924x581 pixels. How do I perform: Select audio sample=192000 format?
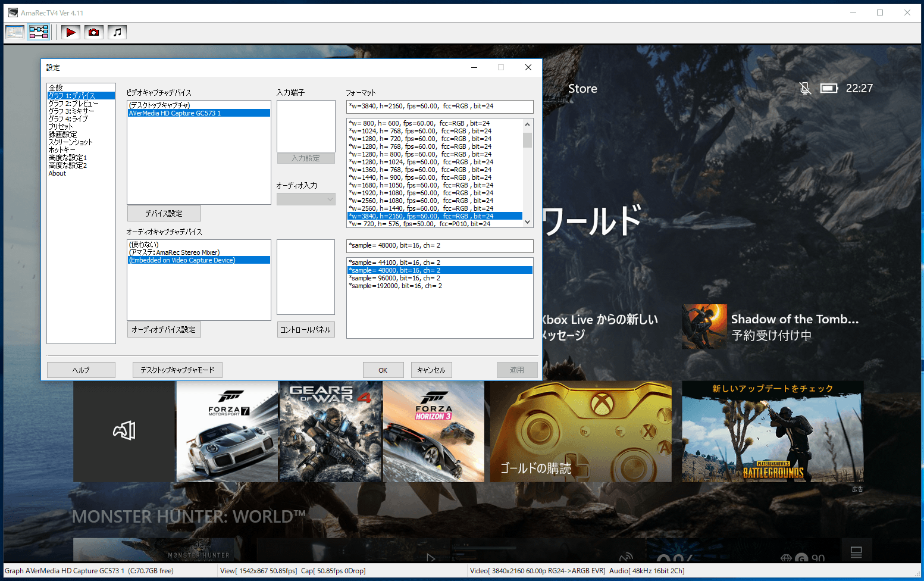coord(440,286)
